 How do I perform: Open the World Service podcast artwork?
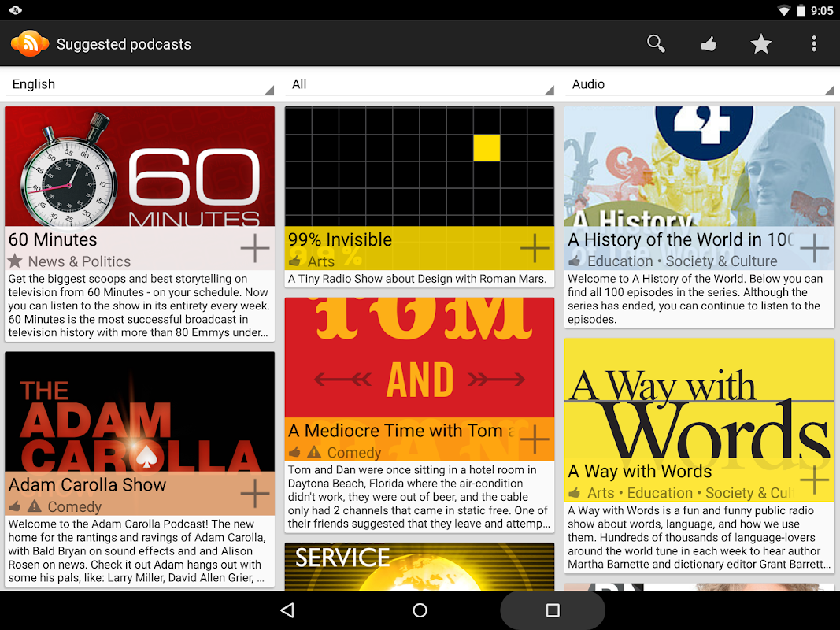(x=420, y=567)
